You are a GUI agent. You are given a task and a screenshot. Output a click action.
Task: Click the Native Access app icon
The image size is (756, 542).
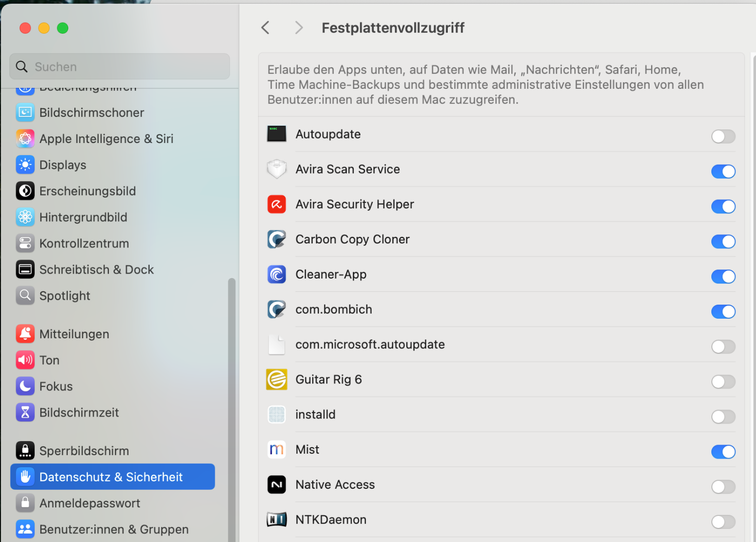[x=277, y=485]
